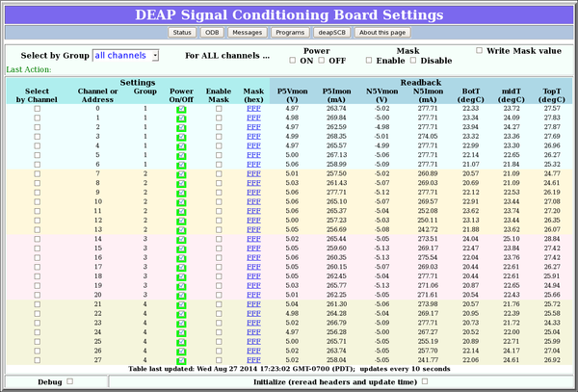Toggle power for channel 22
This screenshot has width=578, height=392.
click(x=181, y=314)
